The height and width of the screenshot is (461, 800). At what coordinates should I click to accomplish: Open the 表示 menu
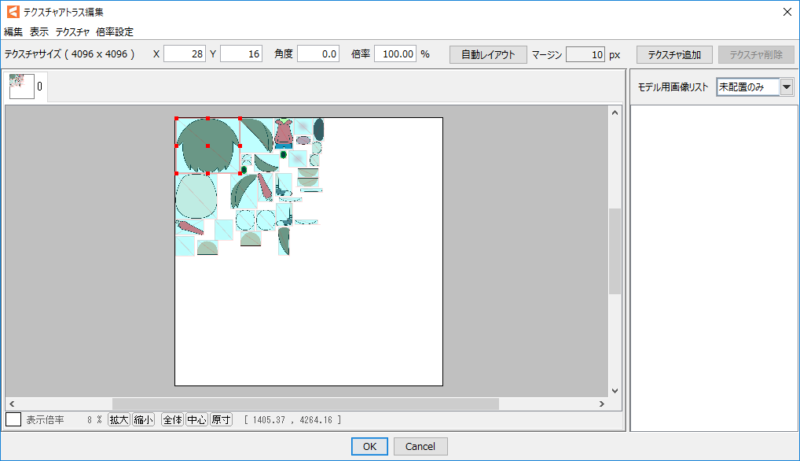tap(39, 32)
